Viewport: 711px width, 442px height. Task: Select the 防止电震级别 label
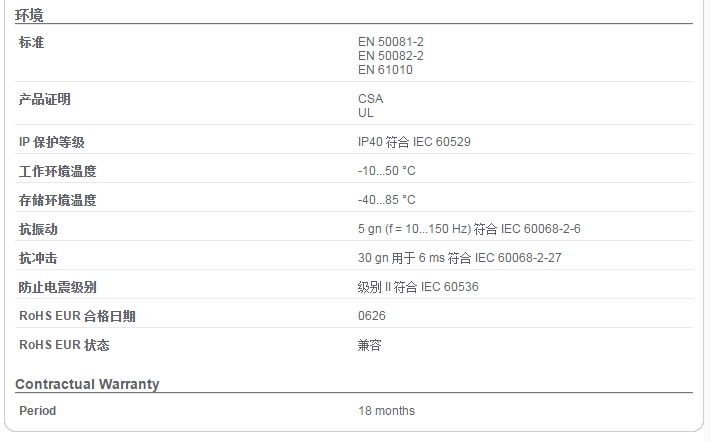click(58, 287)
